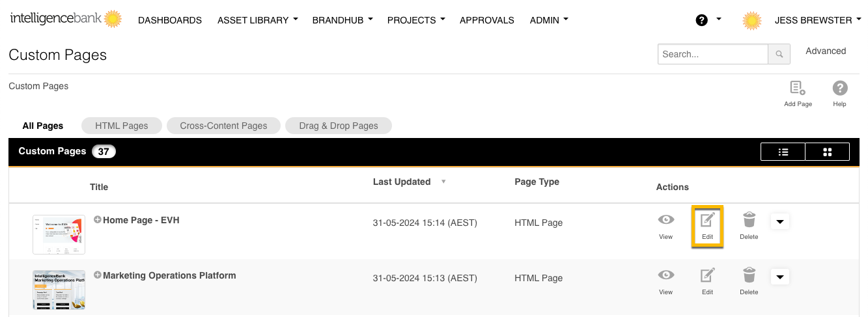Open the Dashboards menu item
The height and width of the screenshot is (317, 868).
tap(170, 20)
